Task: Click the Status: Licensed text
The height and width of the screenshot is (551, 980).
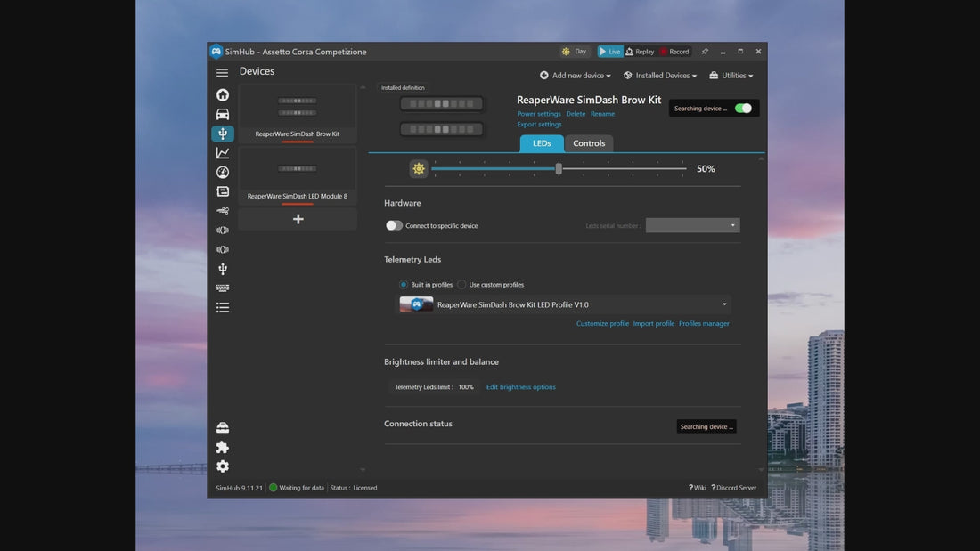Action: [x=353, y=488]
